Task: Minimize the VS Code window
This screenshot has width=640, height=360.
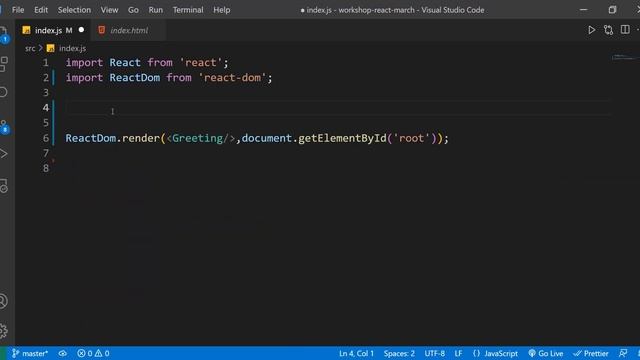Action: 584,10
